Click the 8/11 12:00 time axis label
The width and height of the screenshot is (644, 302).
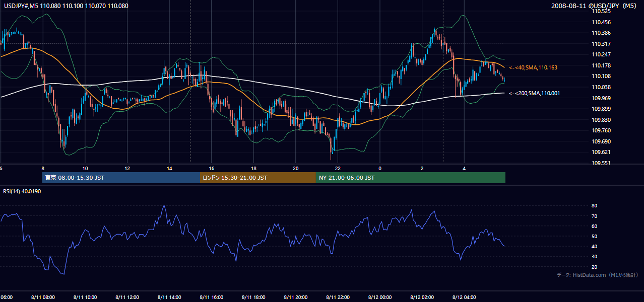(x=126, y=297)
